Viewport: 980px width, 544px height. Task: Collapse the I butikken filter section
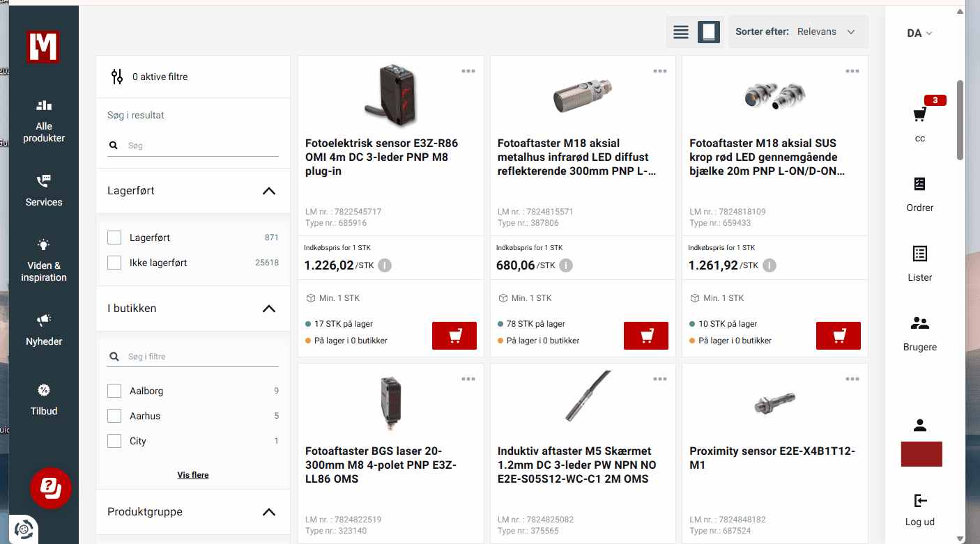(x=269, y=309)
